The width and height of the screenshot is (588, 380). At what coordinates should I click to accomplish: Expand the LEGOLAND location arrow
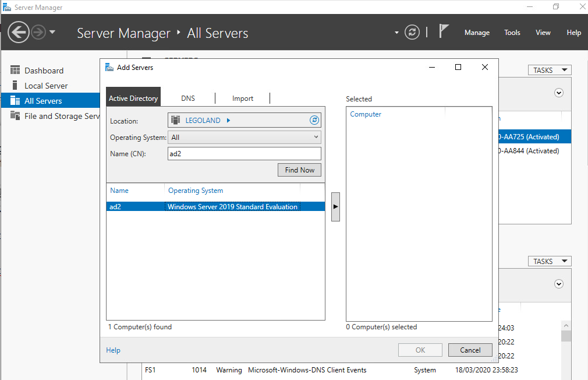[228, 121]
